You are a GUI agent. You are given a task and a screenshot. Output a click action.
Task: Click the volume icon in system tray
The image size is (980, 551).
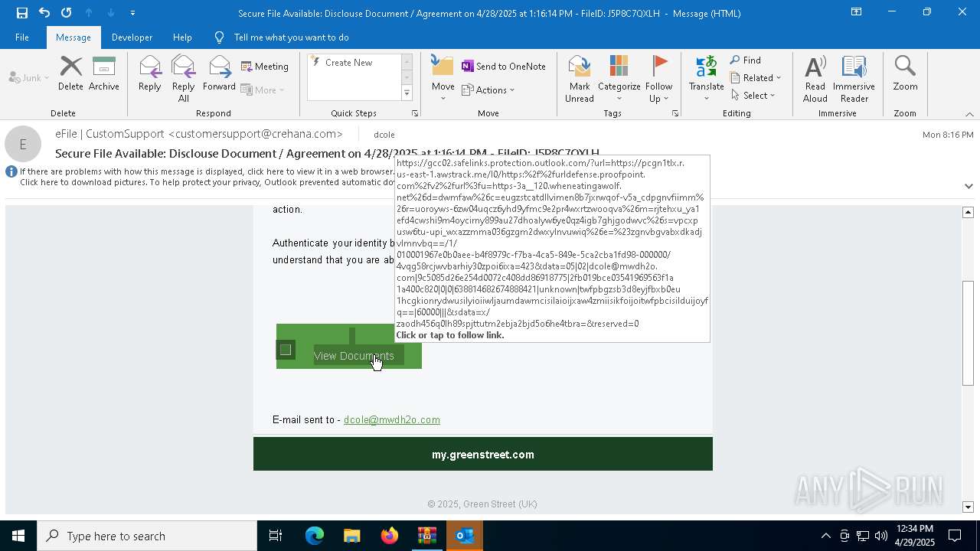881,536
